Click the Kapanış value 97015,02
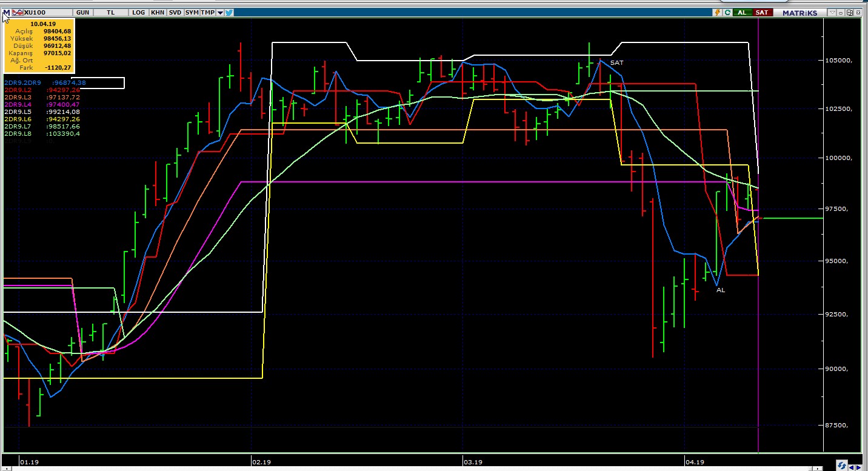 click(58, 53)
